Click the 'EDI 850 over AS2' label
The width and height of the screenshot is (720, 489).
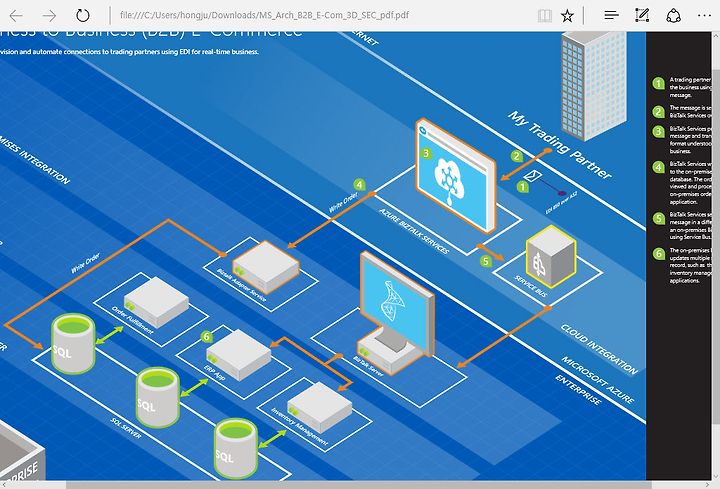(x=561, y=203)
